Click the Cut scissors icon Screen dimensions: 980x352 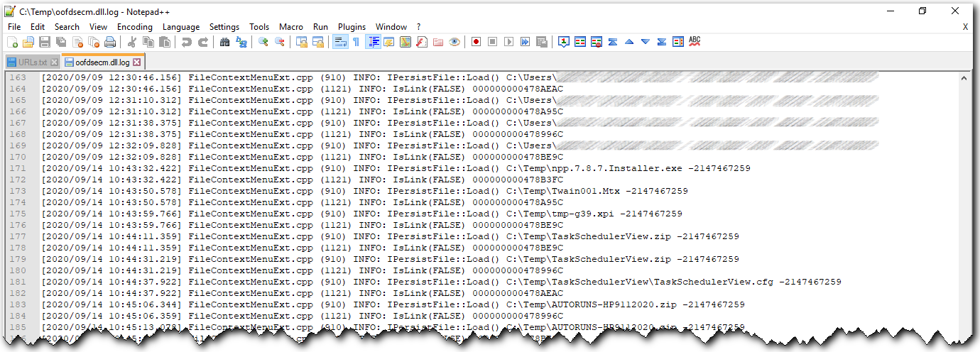coord(132,42)
